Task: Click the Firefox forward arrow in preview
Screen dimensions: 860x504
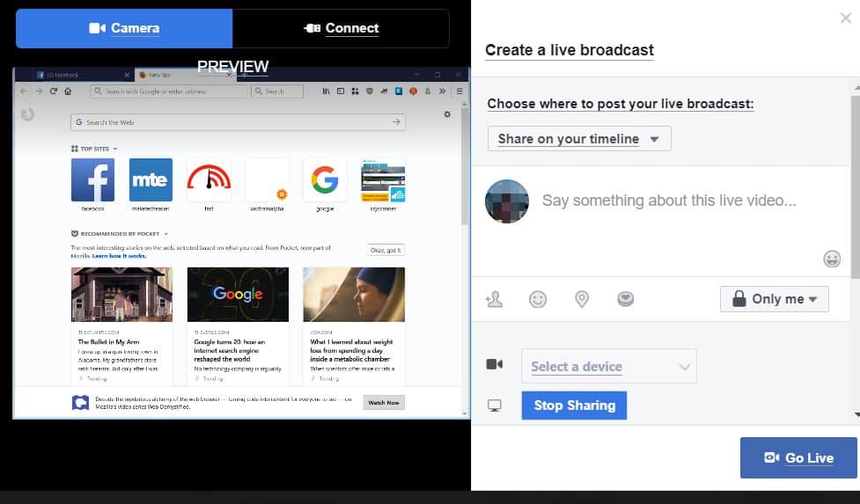Action: click(39, 91)
